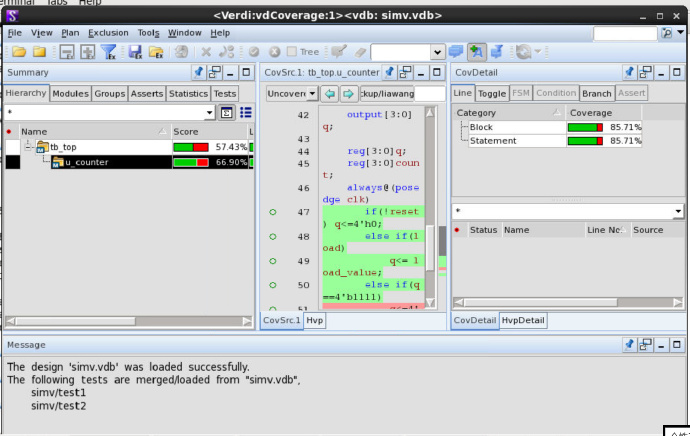Click the greyed reload refresh icon
This screenshot has width=690, height=436.
click(x=523, y=52)
